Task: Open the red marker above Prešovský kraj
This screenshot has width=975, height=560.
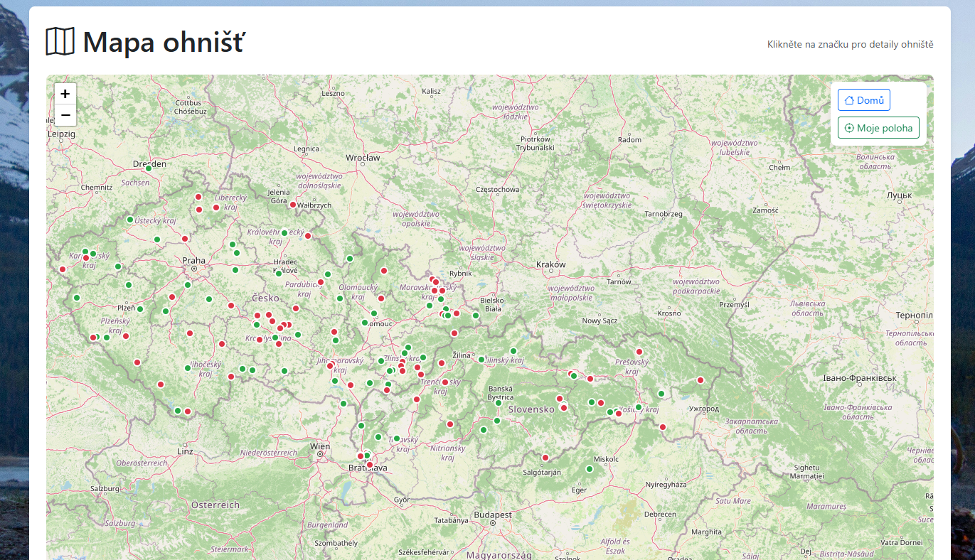Action: coord(639,352)
